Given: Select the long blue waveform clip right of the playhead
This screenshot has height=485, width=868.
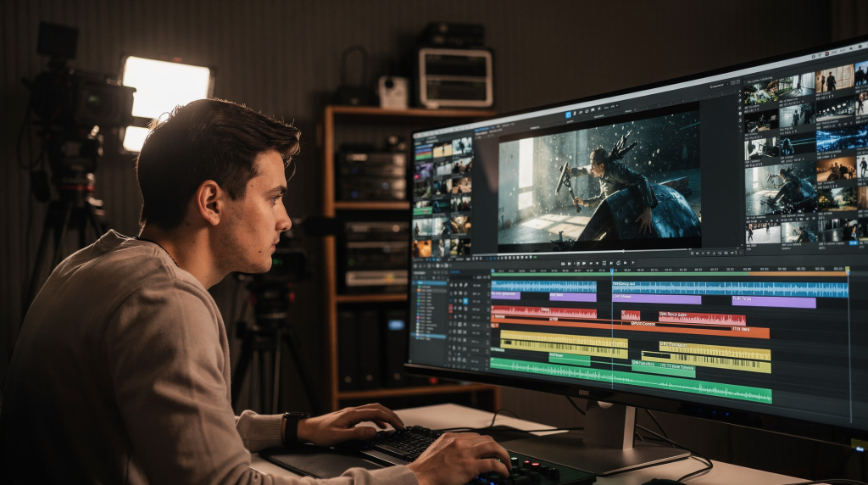Looking at the screenshot, I should (x=730, y=289).
